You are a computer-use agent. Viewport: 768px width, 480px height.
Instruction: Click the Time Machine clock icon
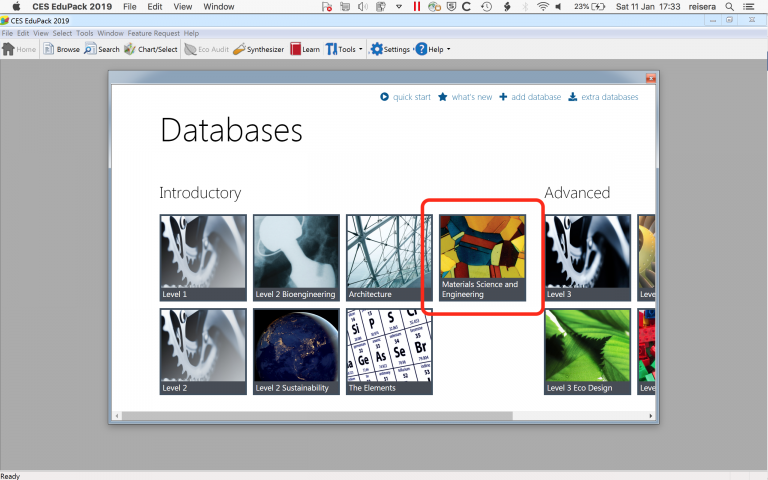tap(486, 6)
